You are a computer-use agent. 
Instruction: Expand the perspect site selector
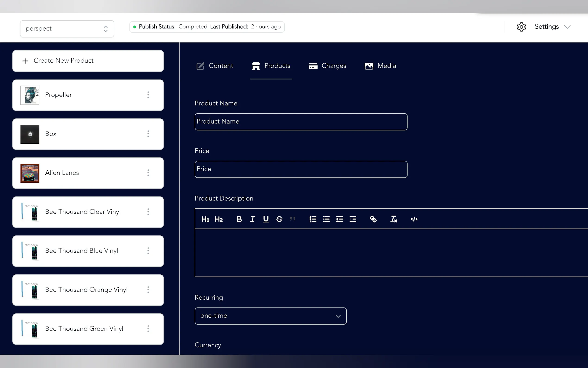tap(67, 29)
